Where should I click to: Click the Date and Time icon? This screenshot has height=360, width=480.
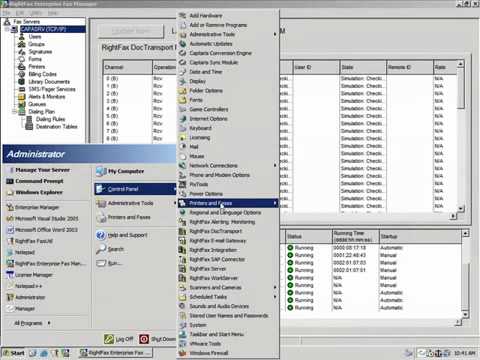(x=183, y=72)
